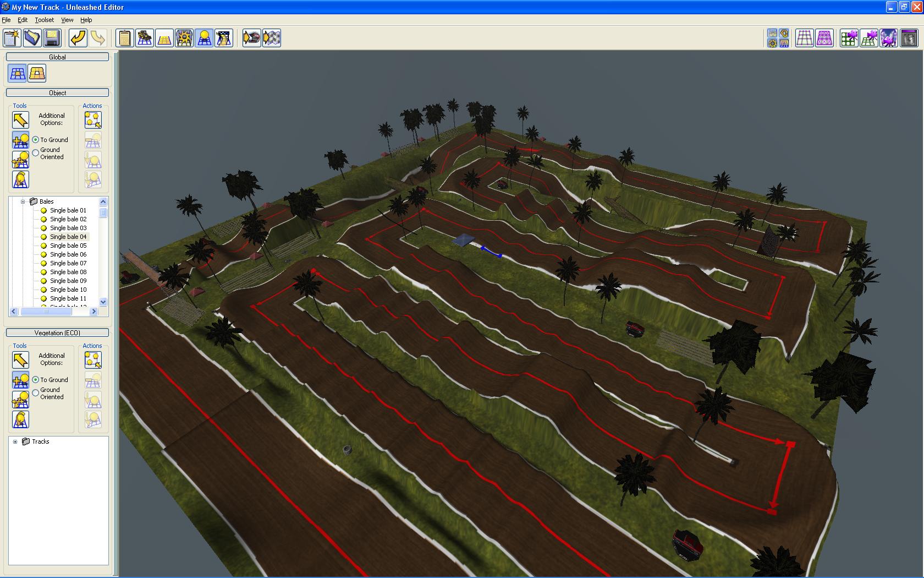This screenshot has height=578, width=924.
Task: Select Object panel 'Ground Oriented' radio button
Action: pos(36,153)
